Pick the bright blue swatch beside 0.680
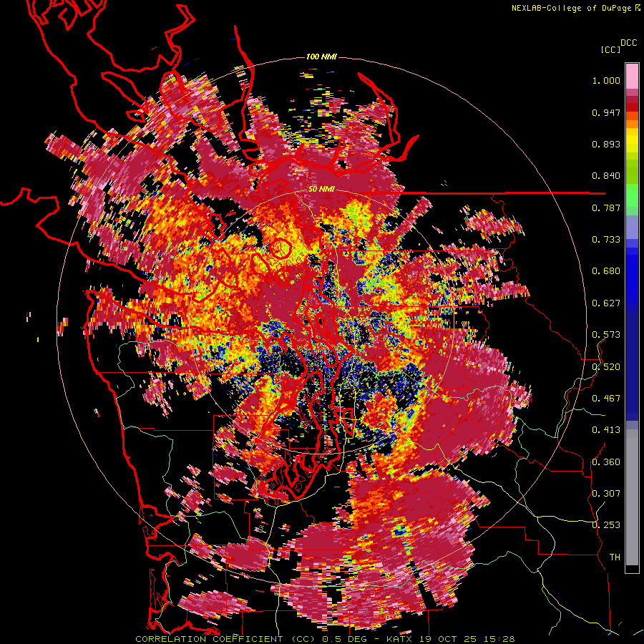This screenshot has height=644, width=644. tap(632, 273)
